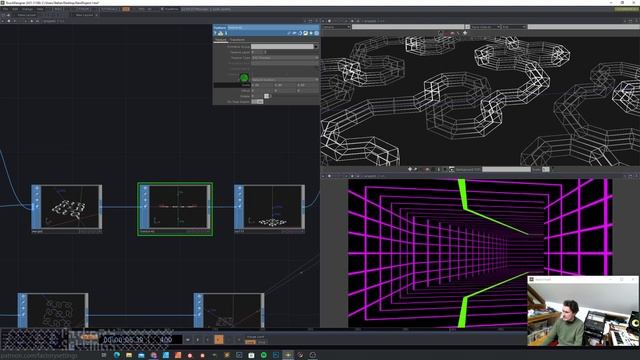Image resolution: width=640 pixels, height=360 pixels.
Task: Open Spotify from taskbar
Action: coord(264,355)
